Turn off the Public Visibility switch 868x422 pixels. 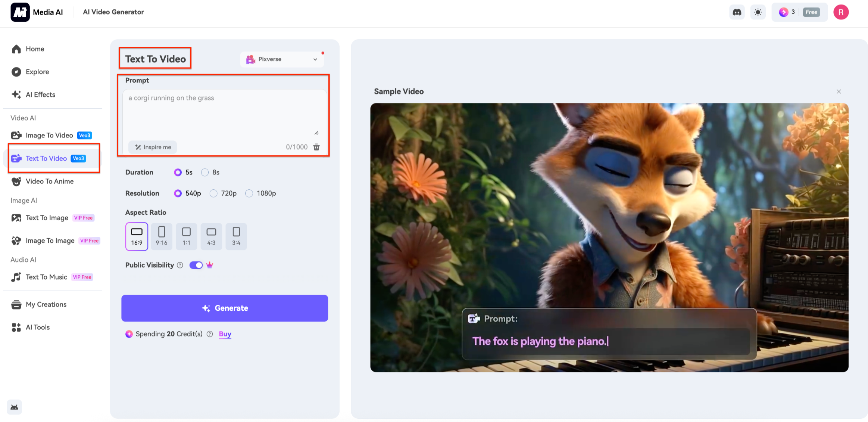pyautogui.click(x=196, y=265)
